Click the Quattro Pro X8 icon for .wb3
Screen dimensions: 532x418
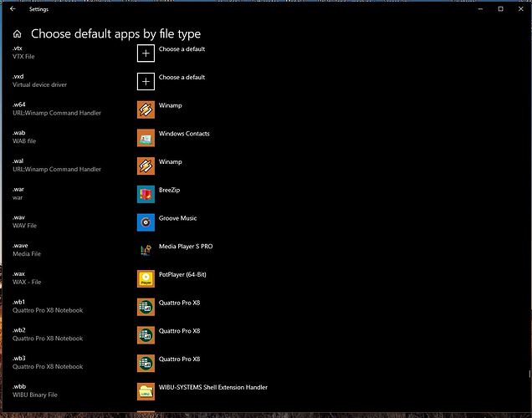pyautogui.click(x=146, y=363)
